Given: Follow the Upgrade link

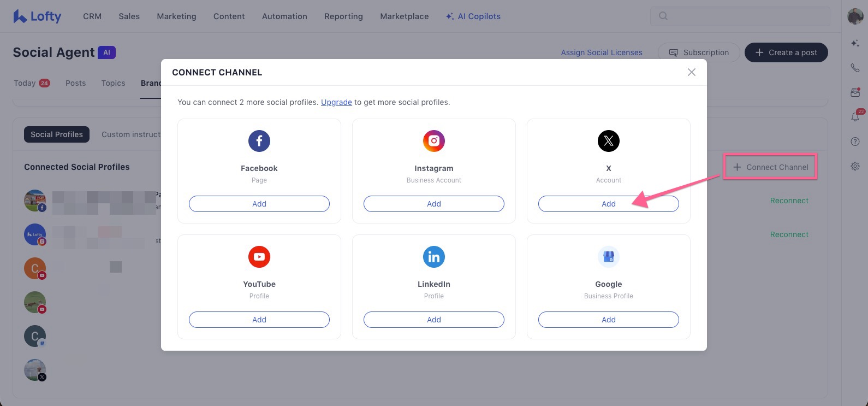Looking at the screenshot, I should click(336, 102).
